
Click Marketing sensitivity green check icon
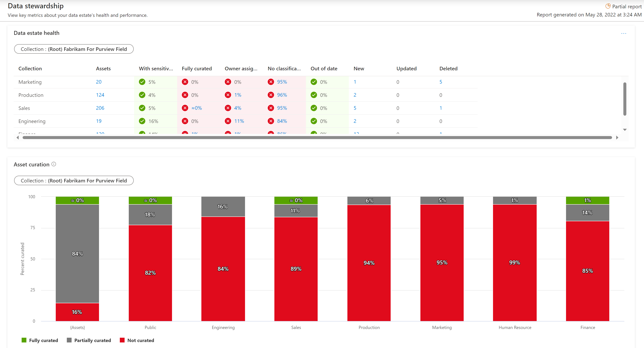[x=142, y=82]
